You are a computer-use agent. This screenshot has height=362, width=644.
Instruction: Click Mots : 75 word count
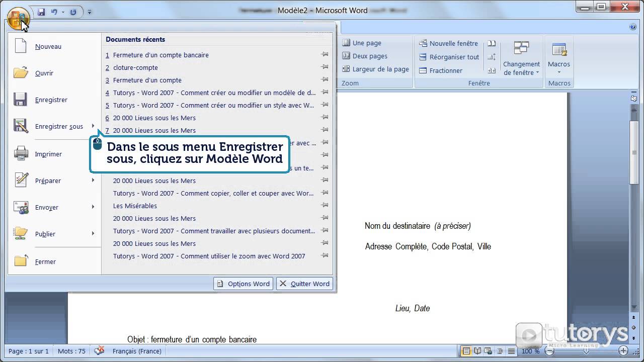point(71,351)
